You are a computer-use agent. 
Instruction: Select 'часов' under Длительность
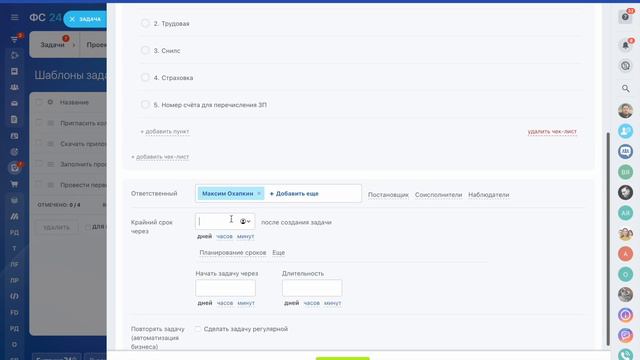pos(311,303)
